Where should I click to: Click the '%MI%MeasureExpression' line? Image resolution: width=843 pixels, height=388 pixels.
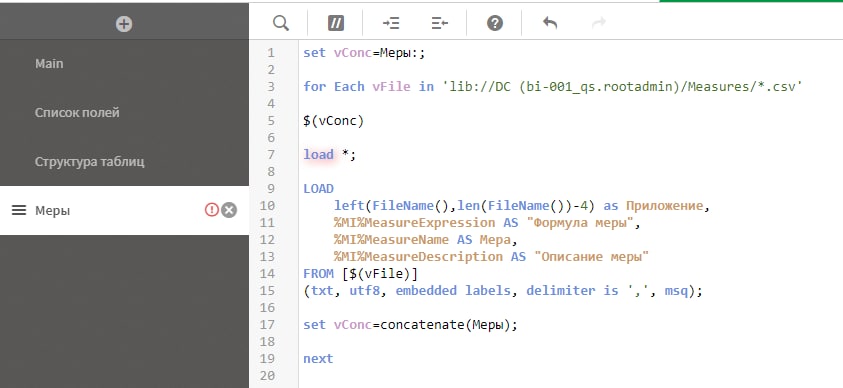click(487, 222)
